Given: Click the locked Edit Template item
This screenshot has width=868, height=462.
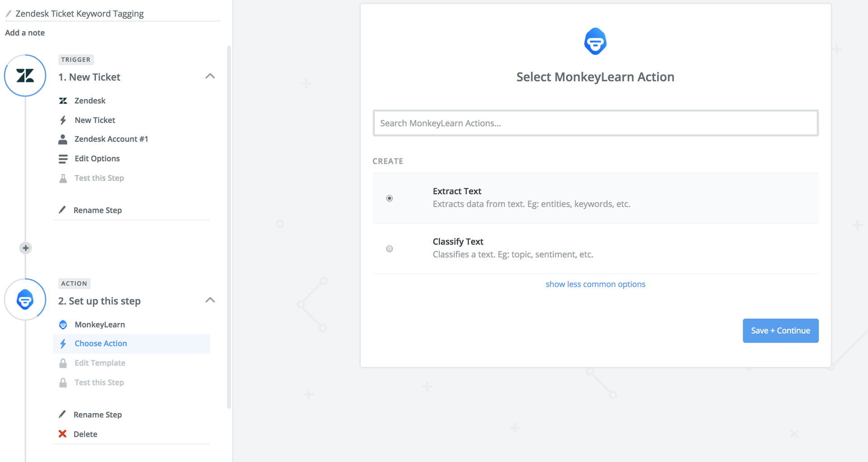Looking at the screenshot, I should click(x=100, y=363).
